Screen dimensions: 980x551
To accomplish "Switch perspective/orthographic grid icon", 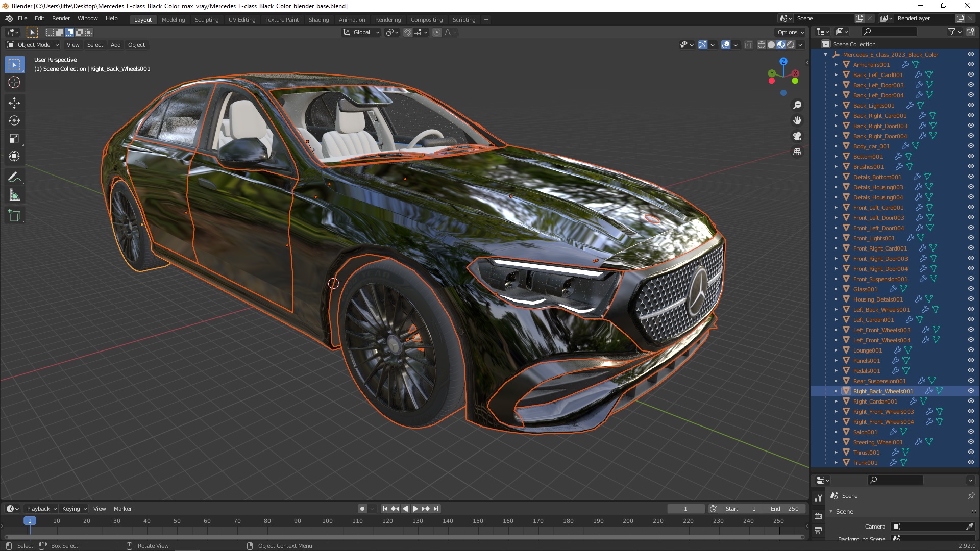I will (797, 152).
